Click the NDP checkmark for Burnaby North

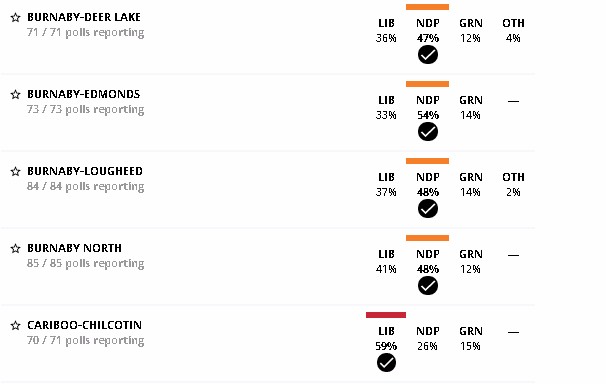428,286
